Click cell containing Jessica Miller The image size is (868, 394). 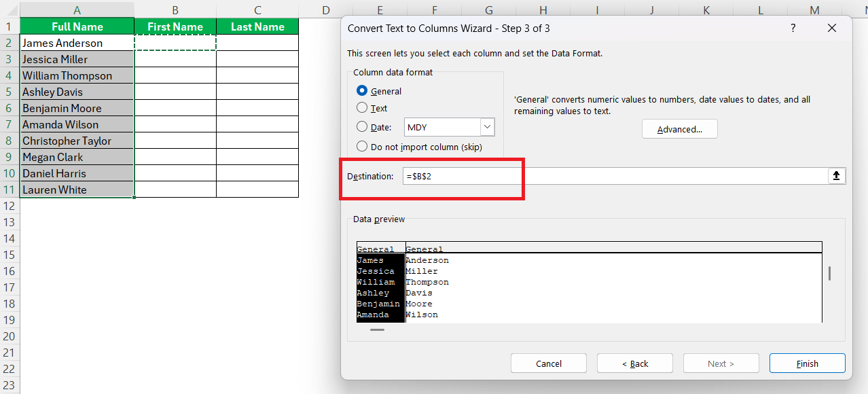coord(77,59)
